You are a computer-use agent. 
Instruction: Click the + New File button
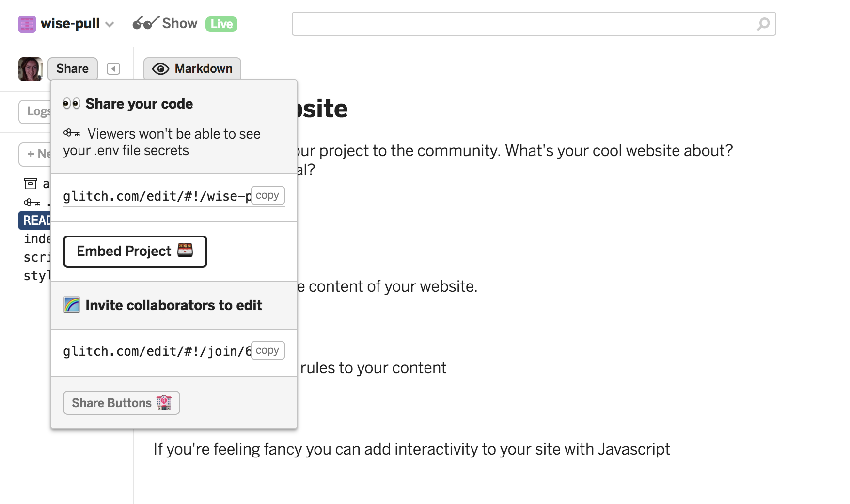click(35, 154)
